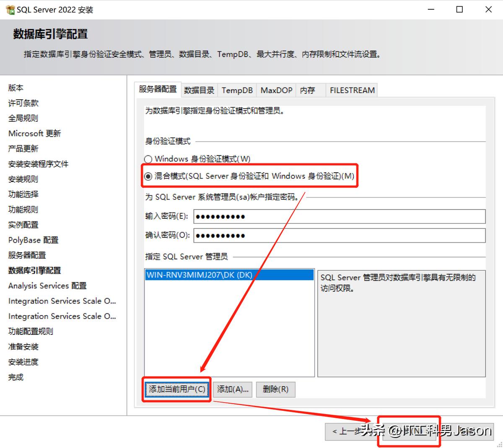Click the 添加当前用户(C) button
This screenshot has height=448, width=503.
[176, 389]
